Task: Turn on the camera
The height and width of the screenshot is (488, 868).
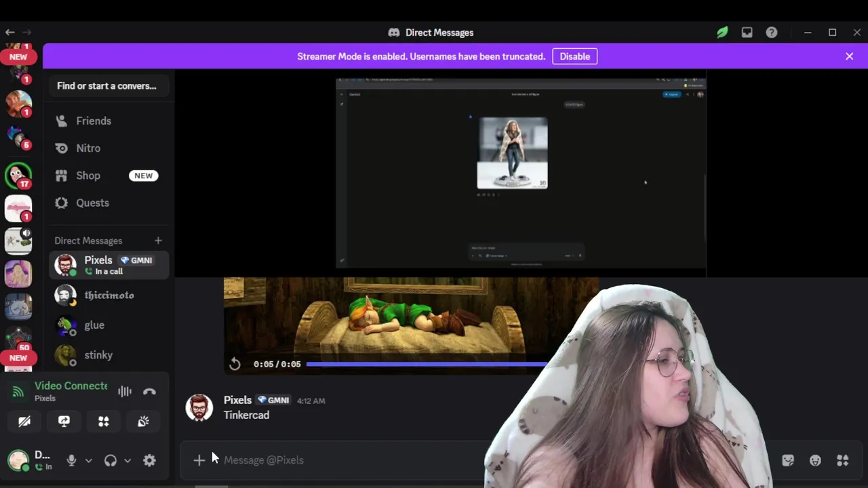Action: 24,422
